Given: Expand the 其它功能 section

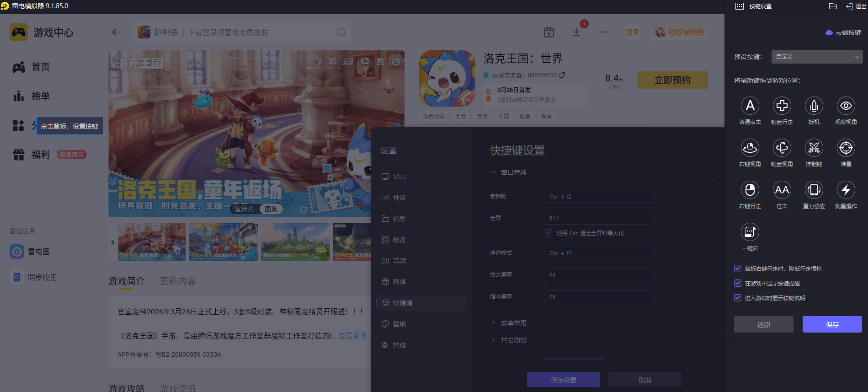Looking at the screenshot, I should click(509, 340).
